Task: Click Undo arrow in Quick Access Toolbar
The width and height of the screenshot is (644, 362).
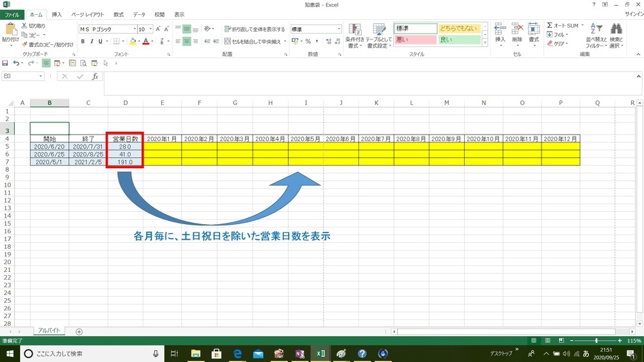Action: tap(15, 63)
